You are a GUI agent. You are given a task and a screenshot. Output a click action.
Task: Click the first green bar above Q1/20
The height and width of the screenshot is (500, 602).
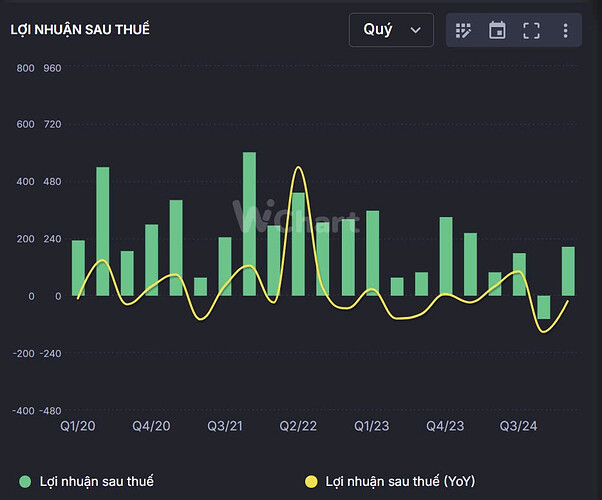point(78,268)
